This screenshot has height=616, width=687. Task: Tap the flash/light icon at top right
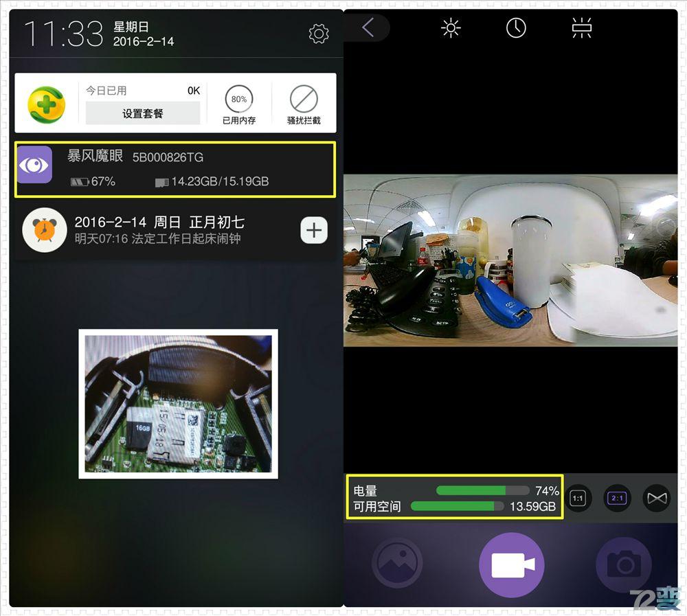point(581,27)
